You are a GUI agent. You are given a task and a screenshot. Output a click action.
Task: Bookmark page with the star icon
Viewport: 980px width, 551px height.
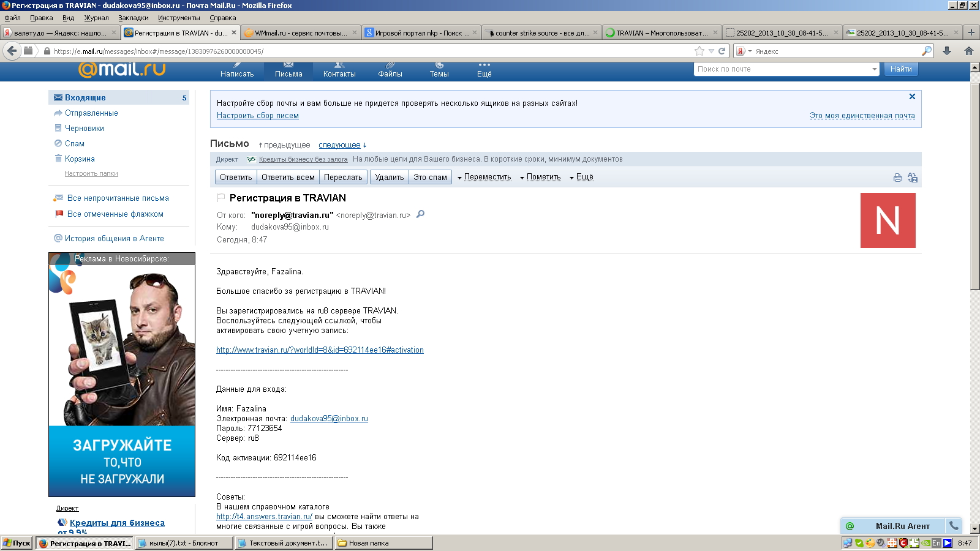click(x=699, y=51)
